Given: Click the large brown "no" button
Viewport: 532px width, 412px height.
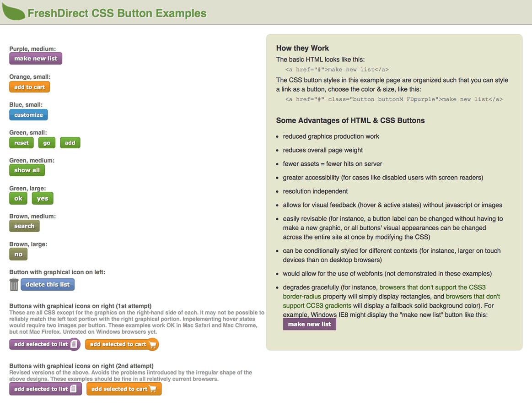Looking at the screenshot, I should [x=18, y=254].
